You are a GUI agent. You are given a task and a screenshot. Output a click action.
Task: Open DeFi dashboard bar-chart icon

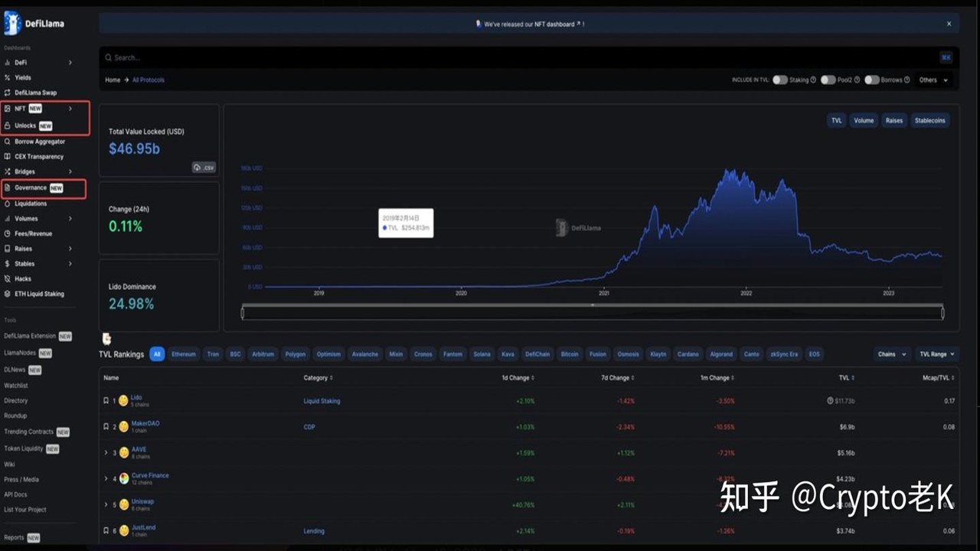7,63
